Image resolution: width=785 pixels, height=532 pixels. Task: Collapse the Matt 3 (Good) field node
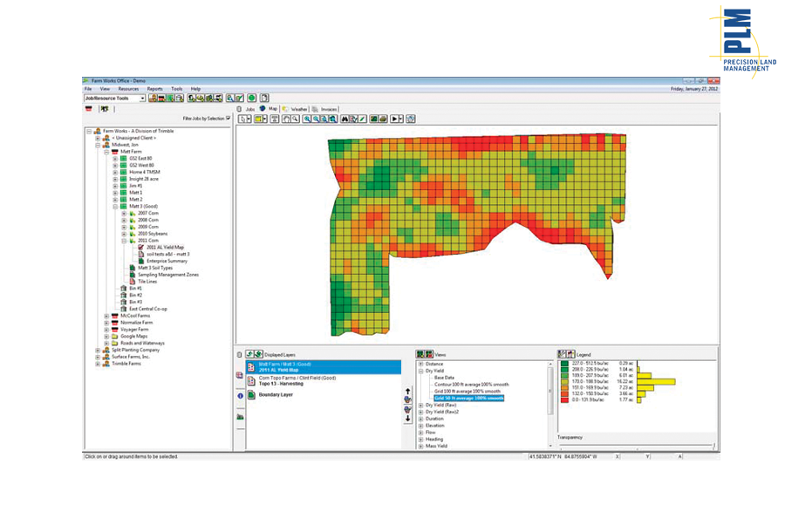(115, 206)
